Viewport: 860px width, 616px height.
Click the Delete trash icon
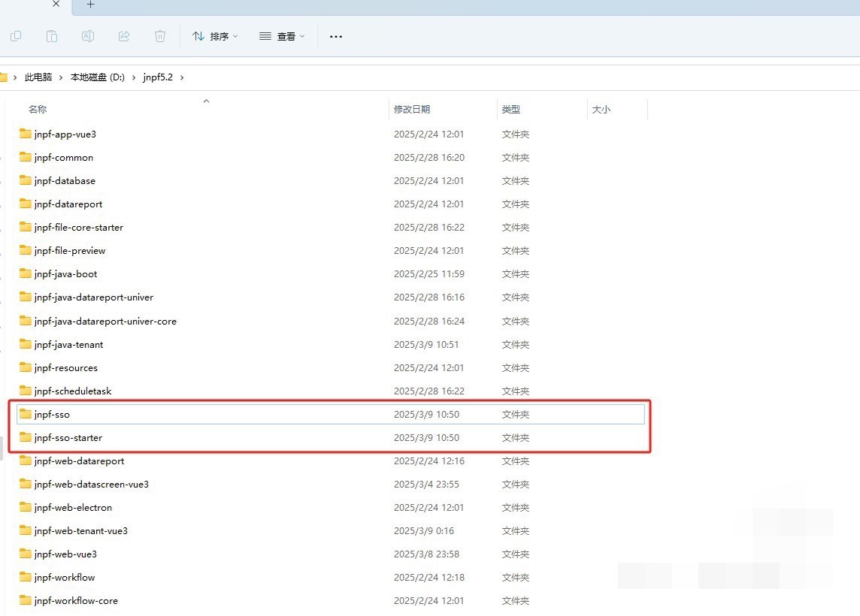pos(160,36)
